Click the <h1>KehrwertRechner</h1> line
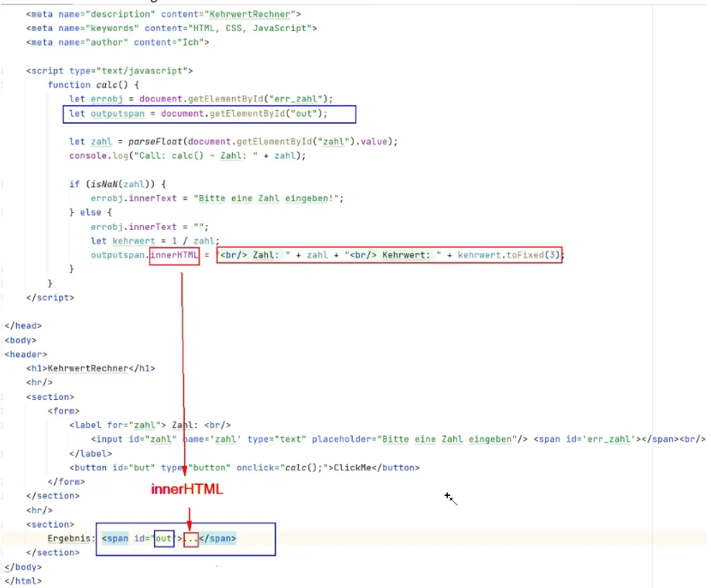The image size is (711, 588). tap(91, 368)
